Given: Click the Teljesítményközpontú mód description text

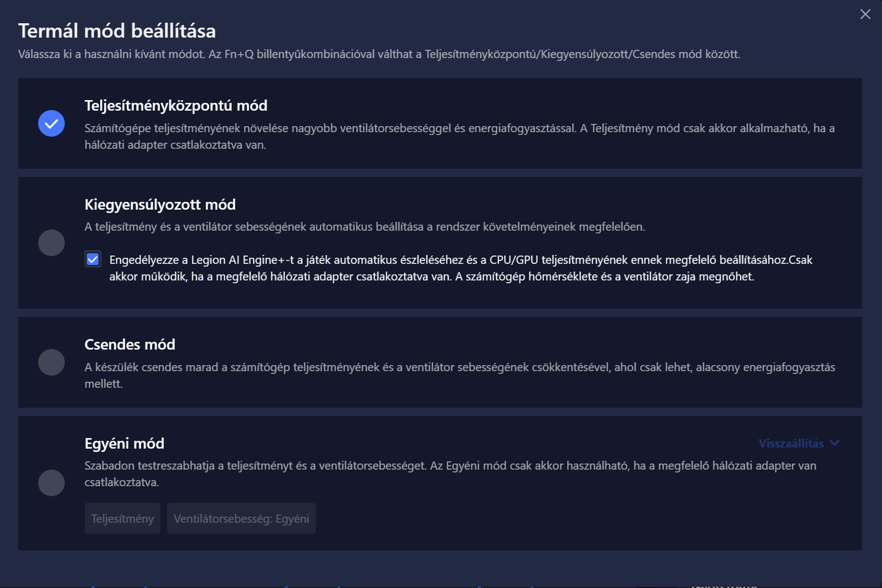Looking at the screenshot, I should [x=459, y=136].
